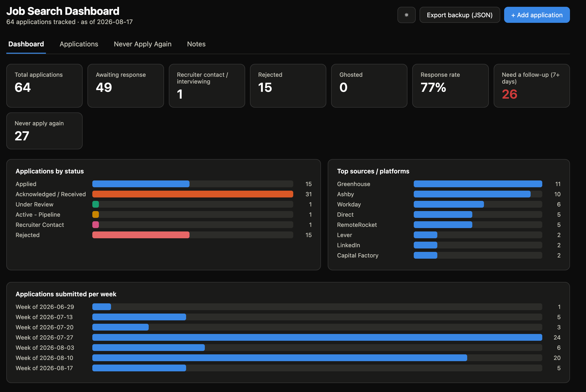Click the Workday source row bar
Screen dimensions: 586x392
(449, 204)
